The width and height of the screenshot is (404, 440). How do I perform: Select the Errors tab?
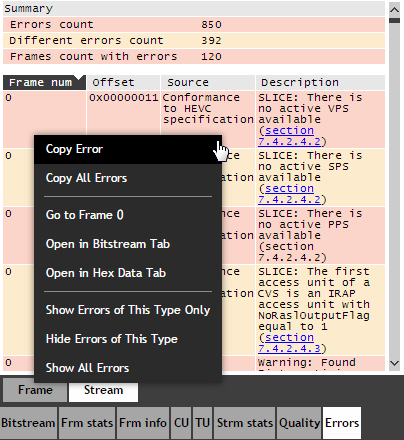(x=342, y=423)
